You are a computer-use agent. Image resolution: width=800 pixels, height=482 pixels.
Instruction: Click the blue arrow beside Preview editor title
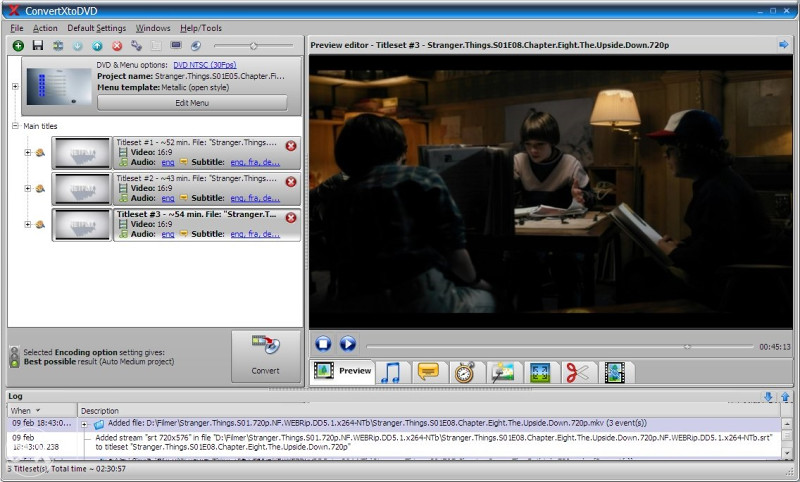(x=784, y=45)
